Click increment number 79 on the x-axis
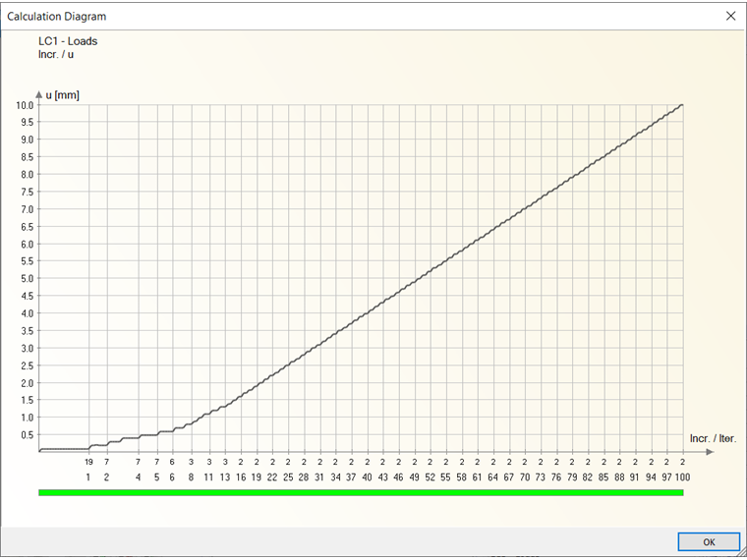This screenshot has width=747, height=560. (x=572, y=477)
